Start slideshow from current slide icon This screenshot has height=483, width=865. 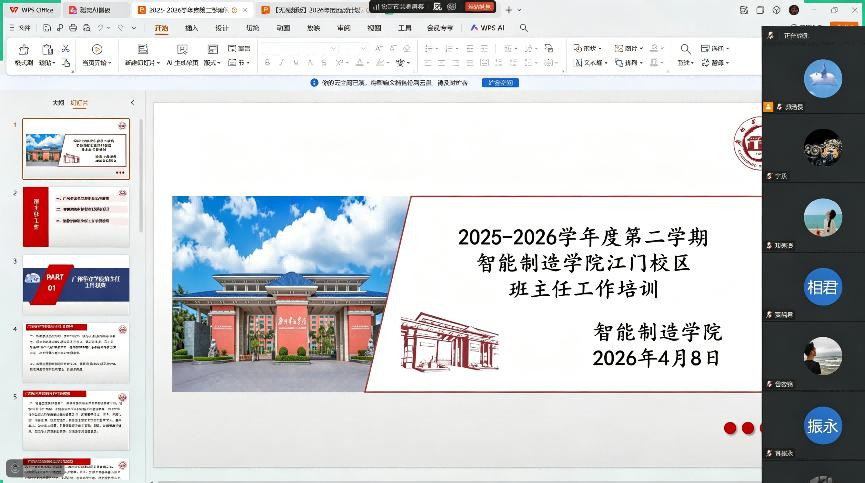(x=96, y=50)
